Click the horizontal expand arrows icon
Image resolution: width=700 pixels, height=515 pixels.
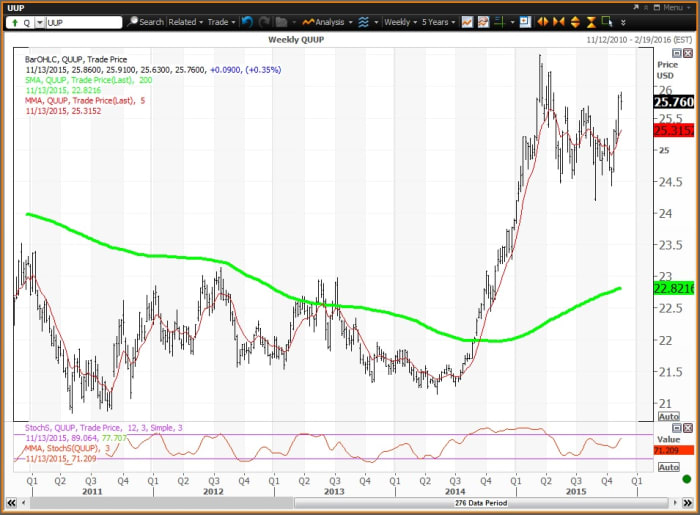pos(544,21)
